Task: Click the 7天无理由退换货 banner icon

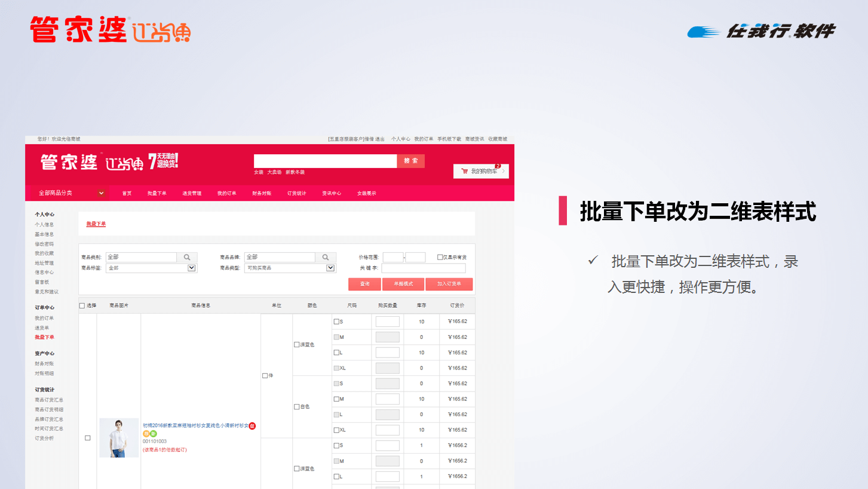Action: point(163,161)
